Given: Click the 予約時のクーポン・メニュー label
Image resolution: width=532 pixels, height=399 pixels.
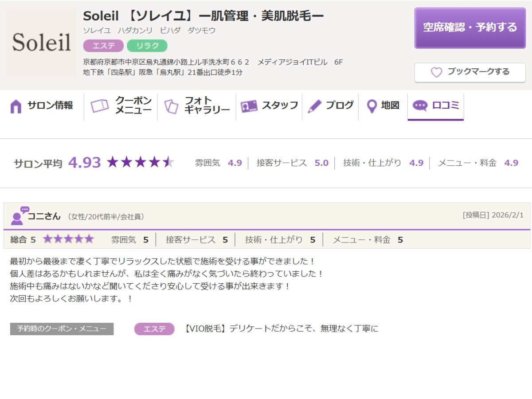Looking at the screenshot, I should pos(62,329).
